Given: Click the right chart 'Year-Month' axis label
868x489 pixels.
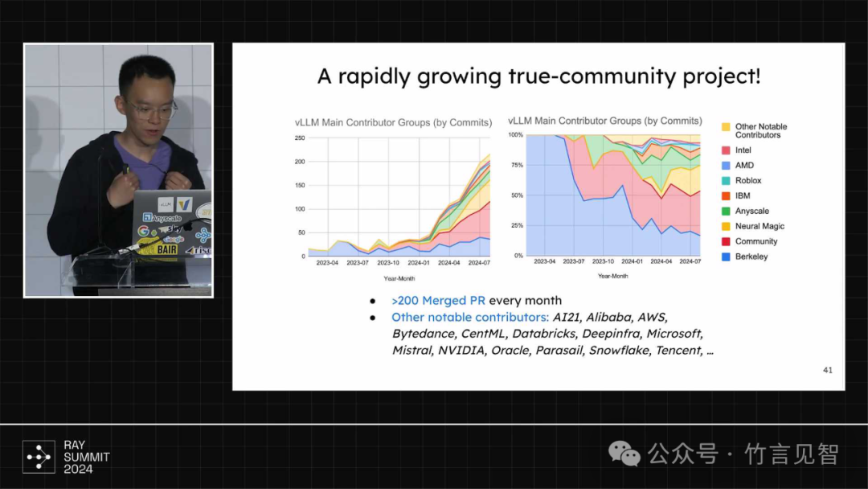Looking at the screenshot, I should click(x=612, y=276).
